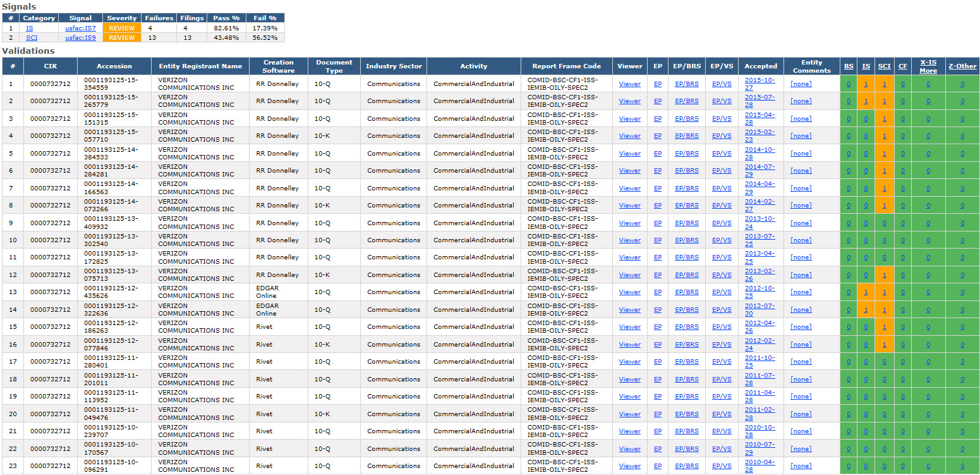
Task: Open the X-IS More value in row 11
Action: [928, 257]
